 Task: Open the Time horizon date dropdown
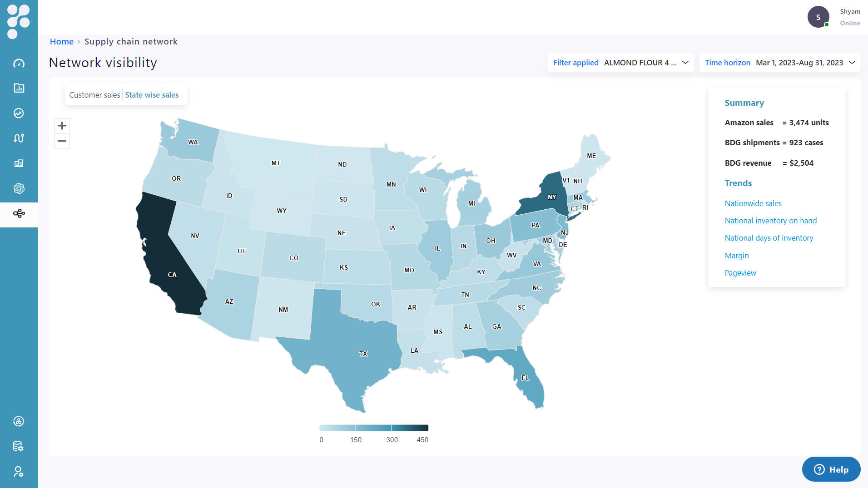click(779, 63)
